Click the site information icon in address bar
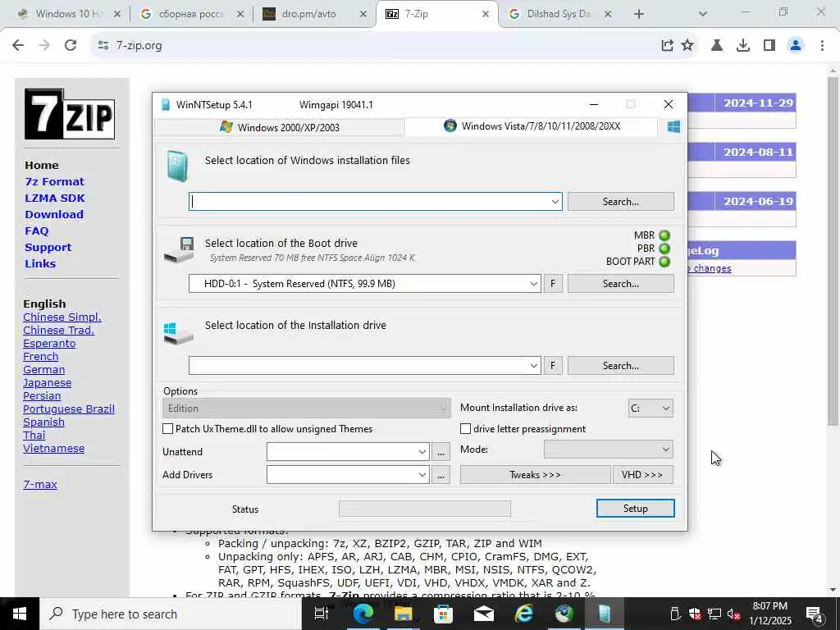This screenshot has width=840, height=630. [x=103, y=46]
